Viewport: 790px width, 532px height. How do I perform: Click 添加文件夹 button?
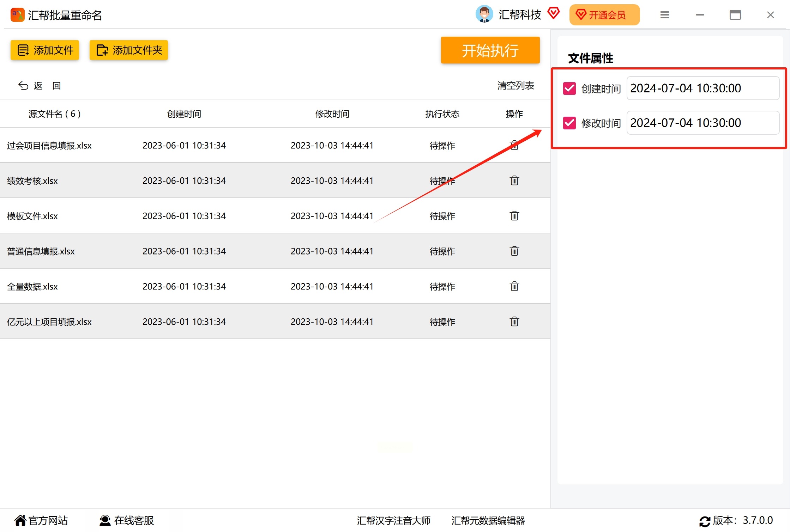click(129, 50)
